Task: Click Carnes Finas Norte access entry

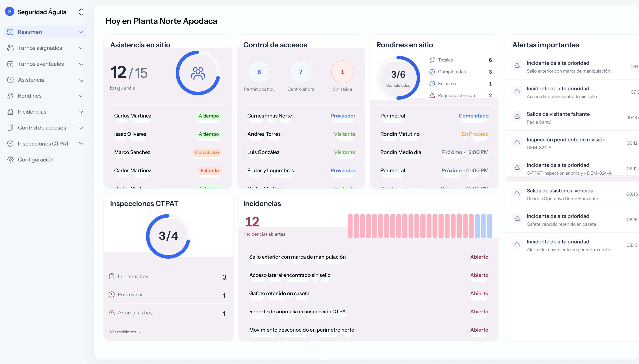Action: click(x=269, y=116)
